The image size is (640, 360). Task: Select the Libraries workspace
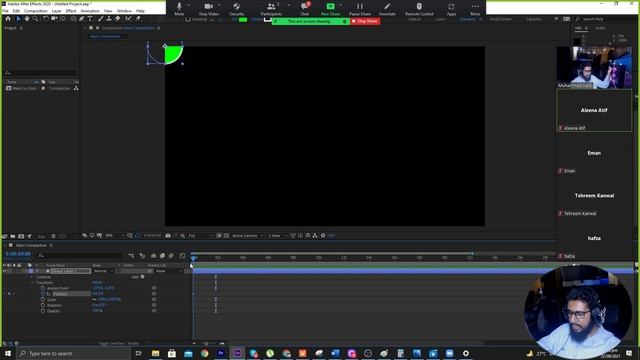click(533, 19)
